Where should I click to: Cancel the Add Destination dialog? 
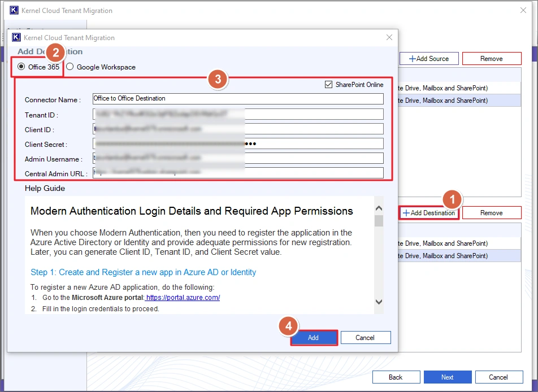pos(365,338)
